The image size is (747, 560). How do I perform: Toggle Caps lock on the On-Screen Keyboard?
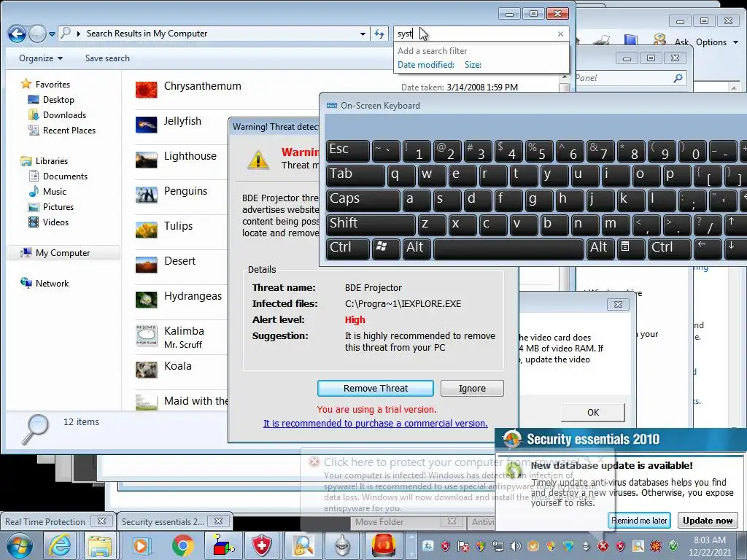[363, 200]
